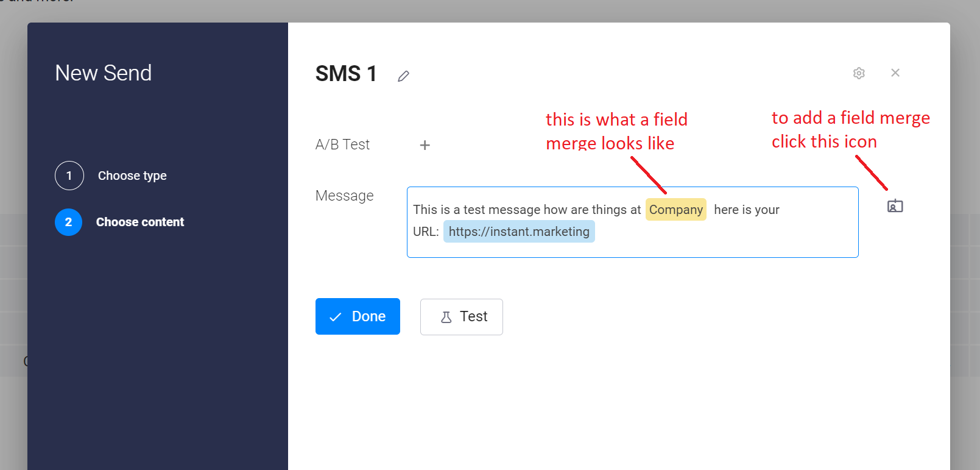Click the https://instant.marketing URL chip
980x470 pixels.
519,232
